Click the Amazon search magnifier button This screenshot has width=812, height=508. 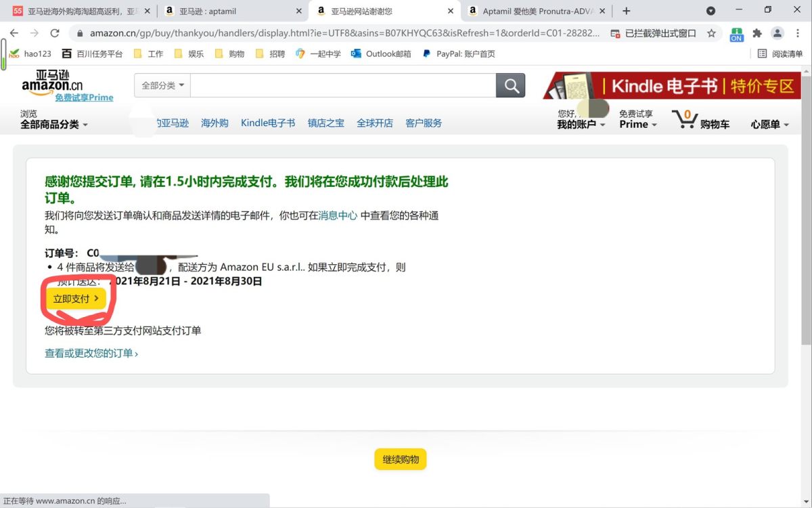(511, 85)
